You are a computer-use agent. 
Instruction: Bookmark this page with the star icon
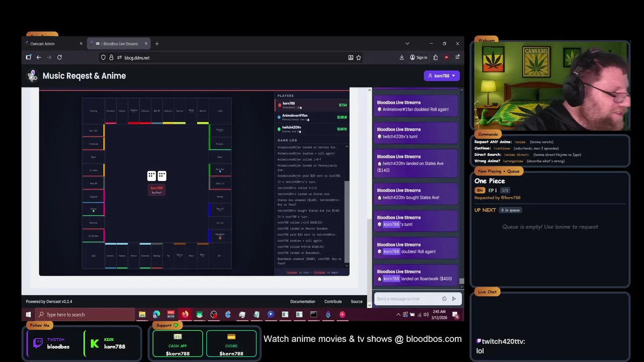click(358, 57)
